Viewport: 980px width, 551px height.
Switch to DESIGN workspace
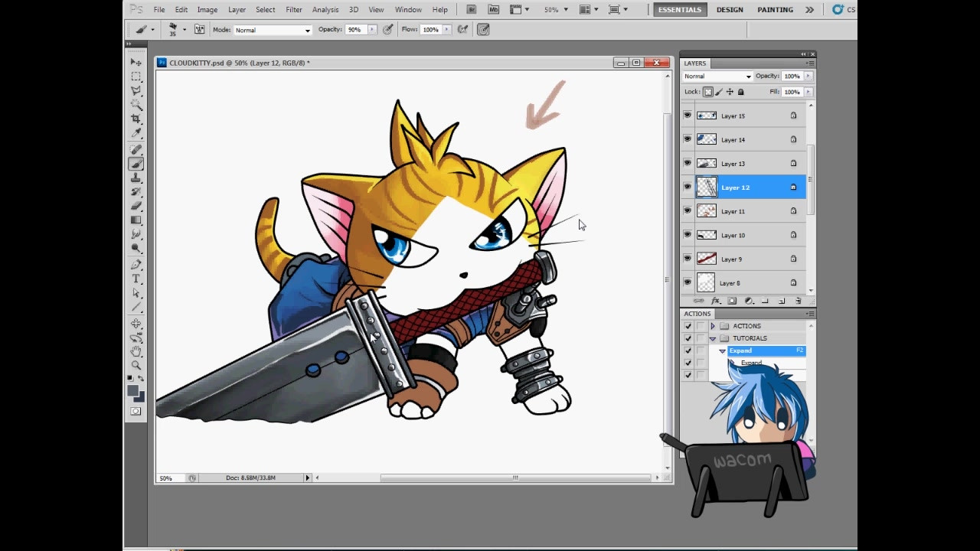coord(730,9)
